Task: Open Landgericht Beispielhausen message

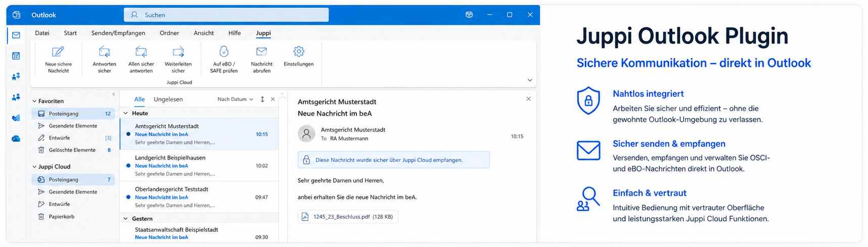Action: [x=199, y=166]
